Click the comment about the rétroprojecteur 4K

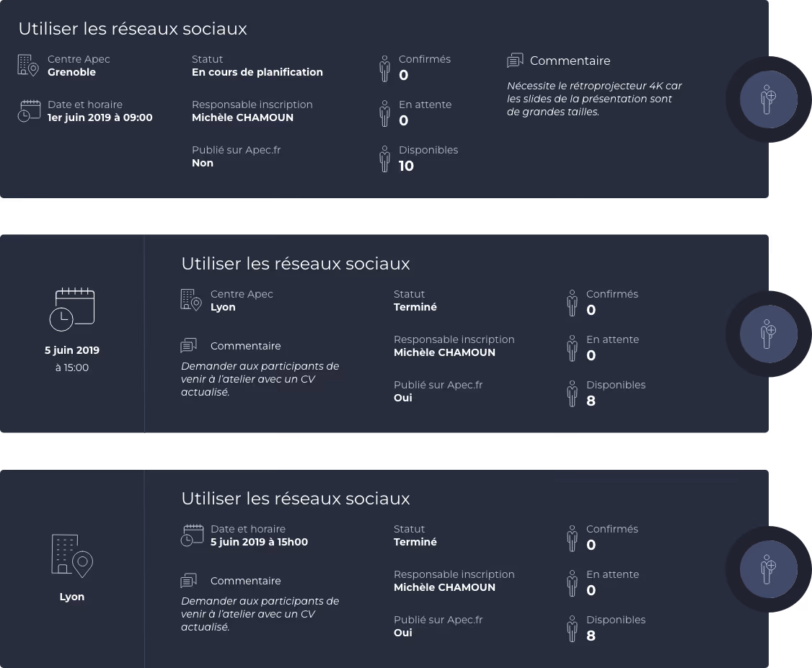click(594, 99)
